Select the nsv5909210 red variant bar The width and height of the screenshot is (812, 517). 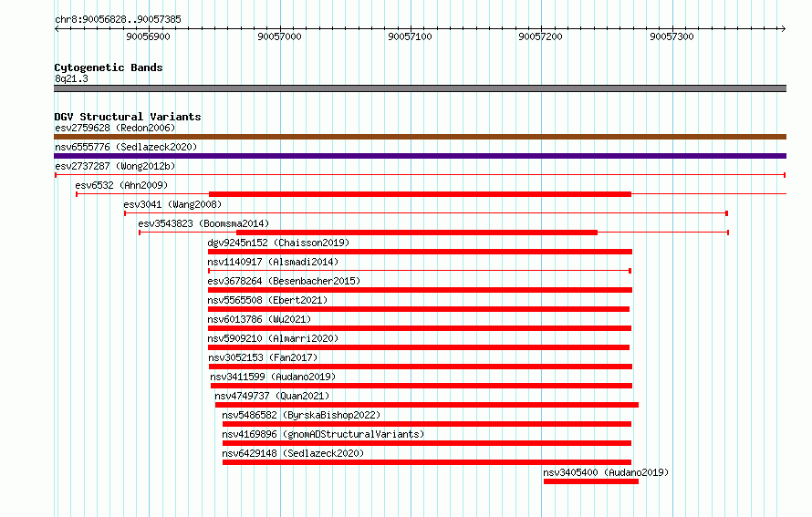coord(419,347)
